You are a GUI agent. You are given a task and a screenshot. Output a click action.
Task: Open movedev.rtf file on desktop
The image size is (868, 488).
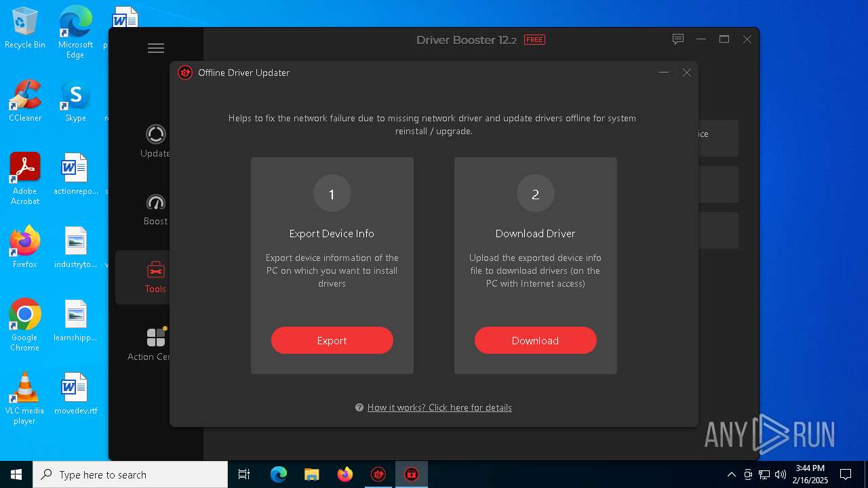tap(75, 394)
